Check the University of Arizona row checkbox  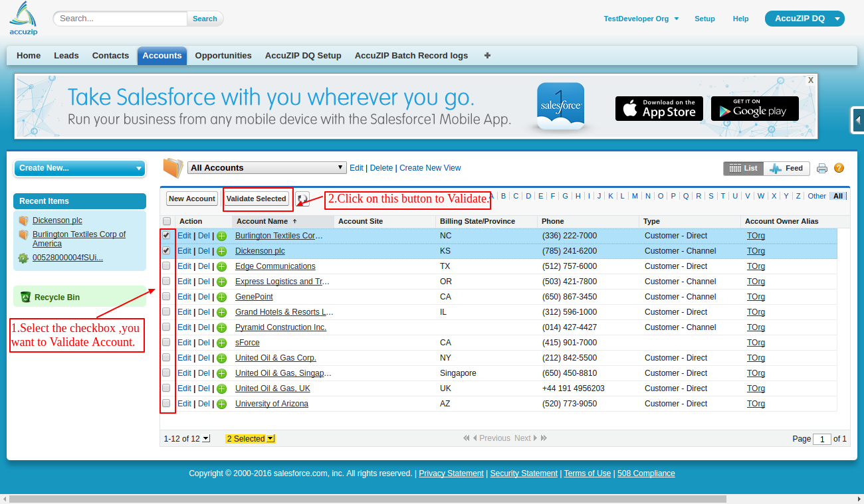[x=166, y=403]
